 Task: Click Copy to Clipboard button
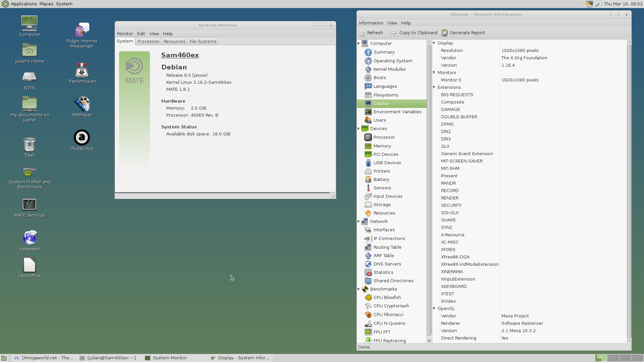(x=414, y=33)
